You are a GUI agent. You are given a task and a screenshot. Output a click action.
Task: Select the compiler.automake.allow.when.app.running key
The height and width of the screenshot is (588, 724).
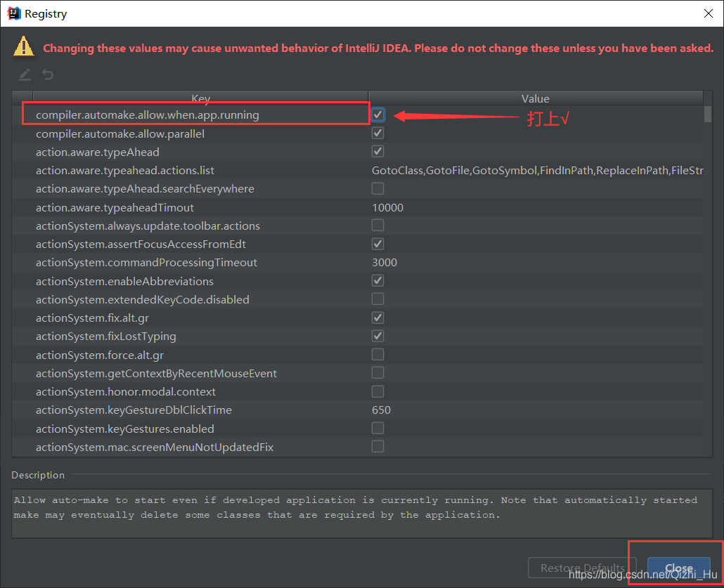pos(148,115)
